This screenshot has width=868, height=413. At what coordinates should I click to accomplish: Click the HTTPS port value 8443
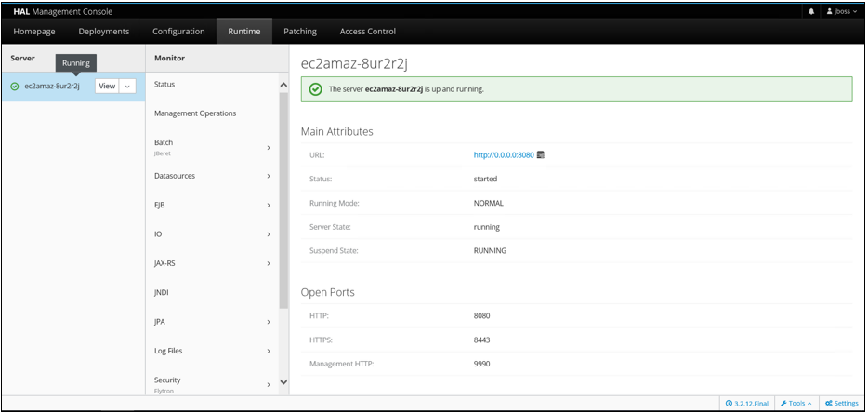[482, 340]
